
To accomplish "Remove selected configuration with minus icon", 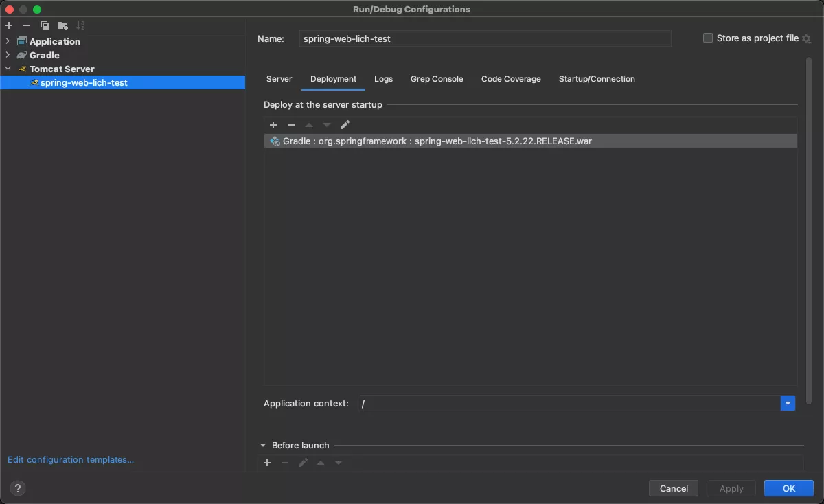I will point(27,25).
